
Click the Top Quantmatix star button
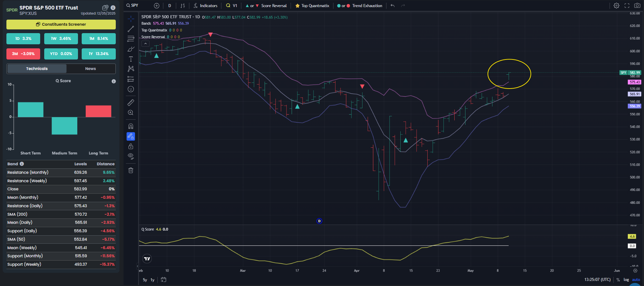point(312,5)
